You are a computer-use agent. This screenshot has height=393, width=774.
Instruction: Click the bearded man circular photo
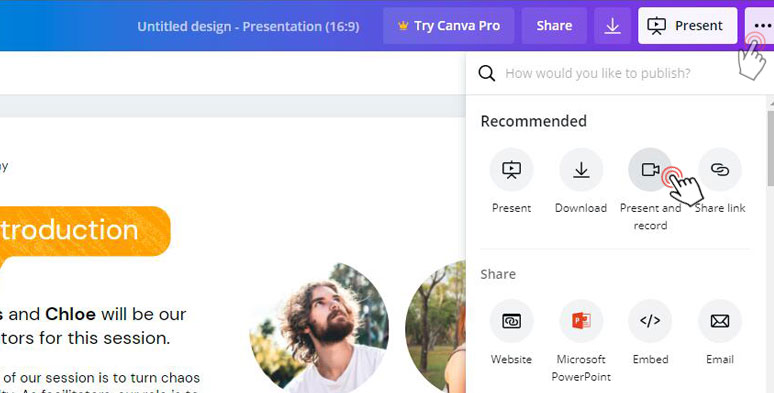pos(319,328)
